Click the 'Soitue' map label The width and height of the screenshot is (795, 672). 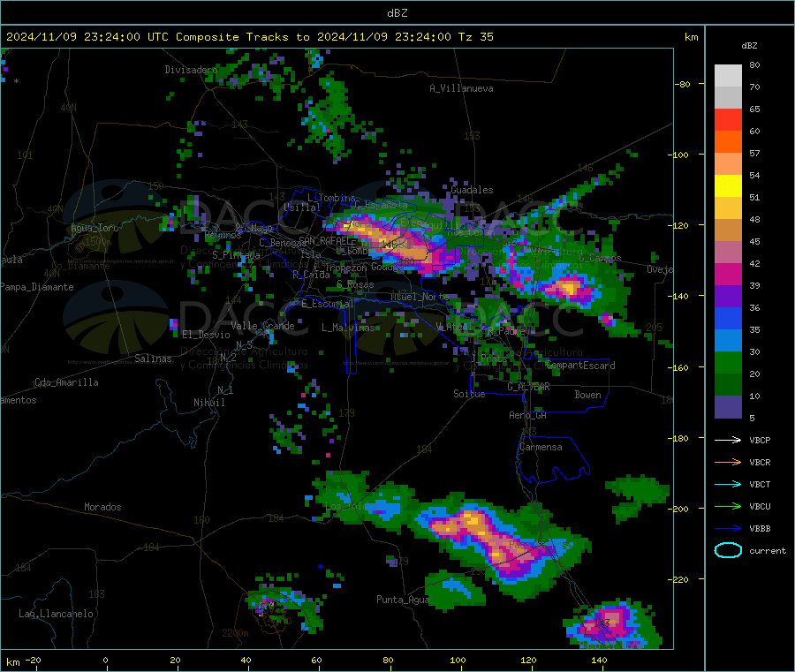(469, 394)
